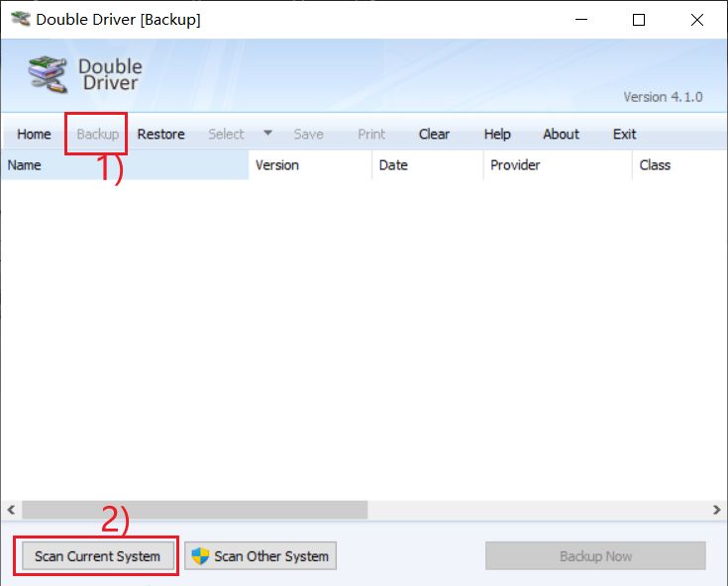Click the Select toolbar item
The width and height of the screenshot is (728, 586).
pyautogui.click(x=226, y=135)
